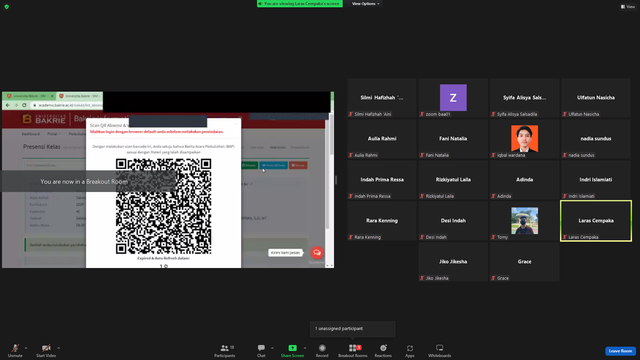Click muted mic icon on Aulia Rahmi tile
Screen dimensions: 640x360
pos(351,155)
